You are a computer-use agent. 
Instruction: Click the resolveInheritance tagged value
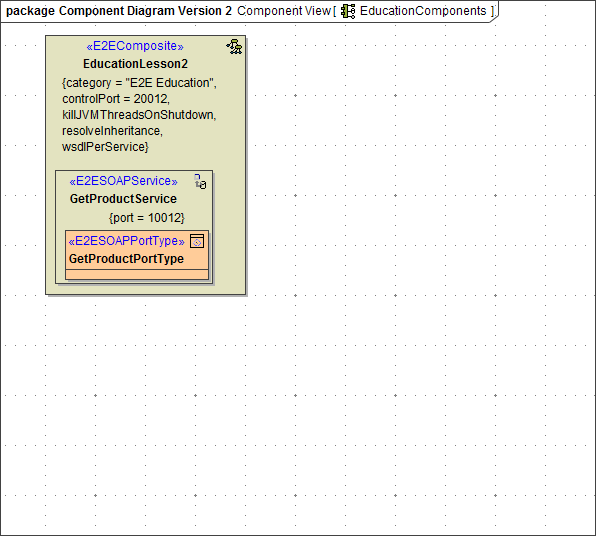(113, 131)
